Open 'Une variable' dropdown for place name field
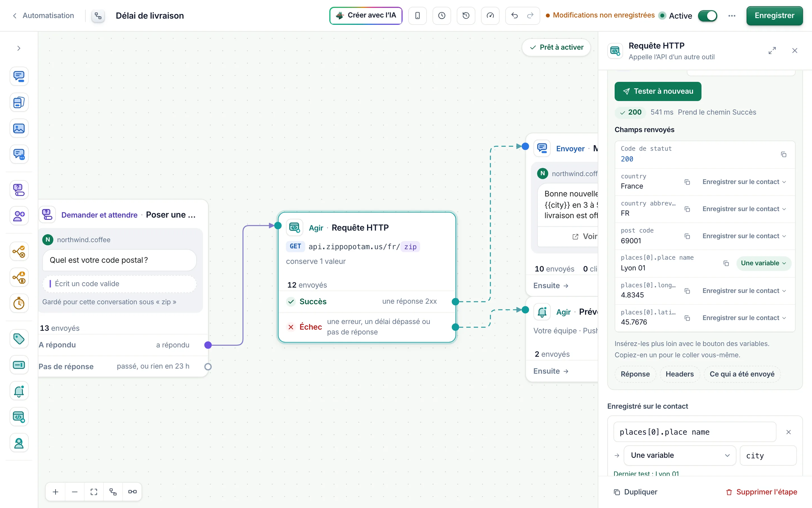The height and width of the screenshot is (508, 812). 763,263
